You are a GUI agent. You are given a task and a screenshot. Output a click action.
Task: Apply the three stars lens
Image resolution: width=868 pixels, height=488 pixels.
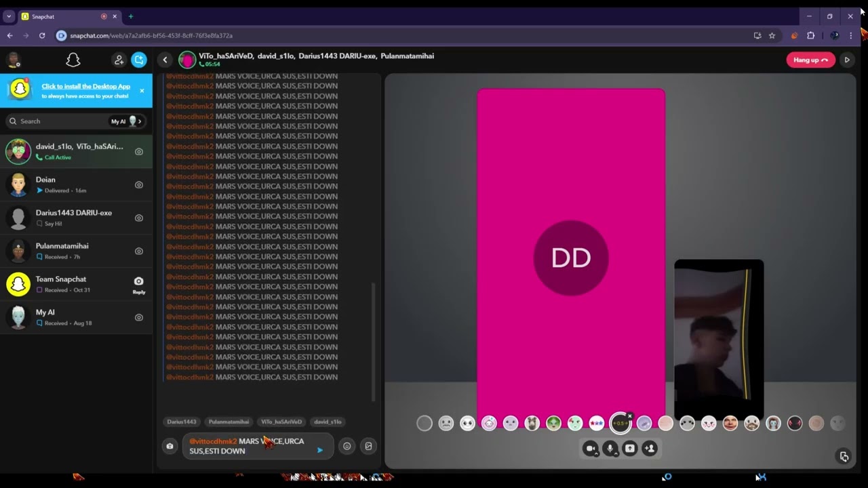pos(597,424)
